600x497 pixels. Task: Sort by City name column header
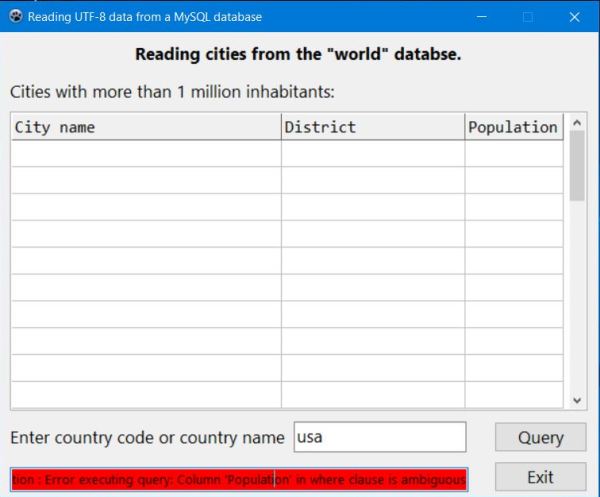[146, 127]
